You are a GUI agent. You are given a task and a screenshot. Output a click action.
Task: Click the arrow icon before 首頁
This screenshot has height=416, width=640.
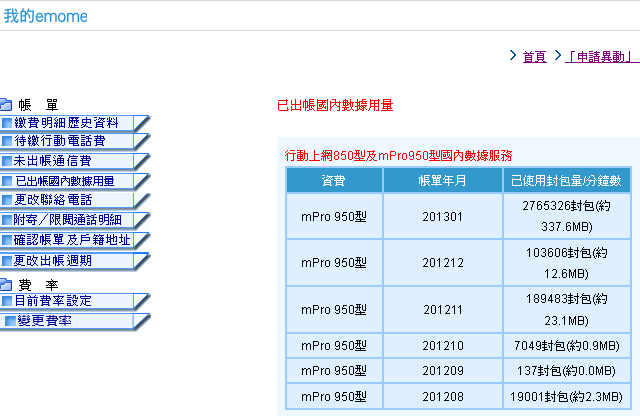513,55
